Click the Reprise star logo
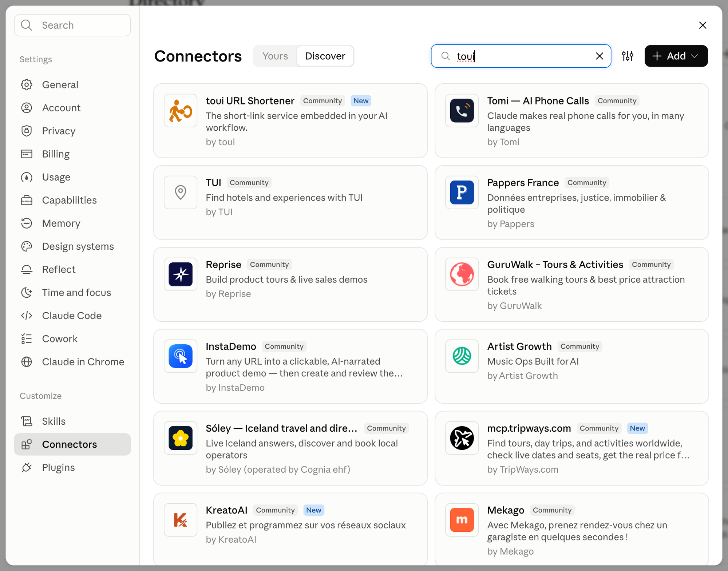The image size is (728, 571). coord(181,274)
